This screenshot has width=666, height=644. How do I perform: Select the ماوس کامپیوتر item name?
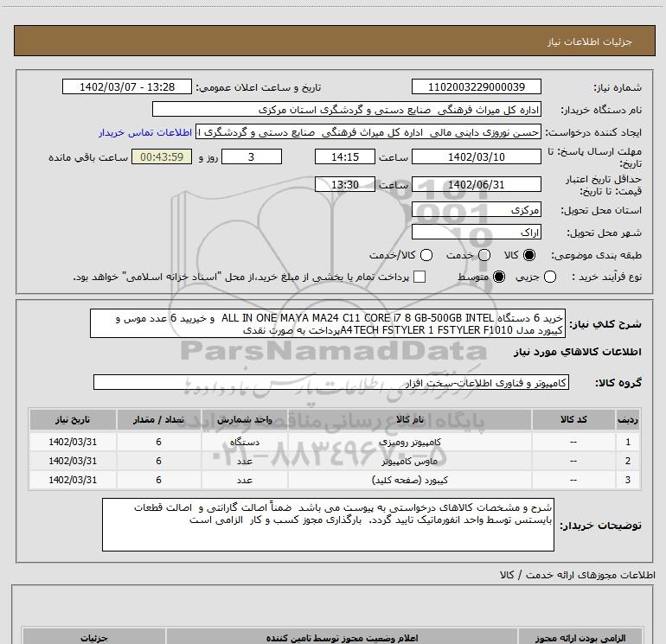pos(409,461)
